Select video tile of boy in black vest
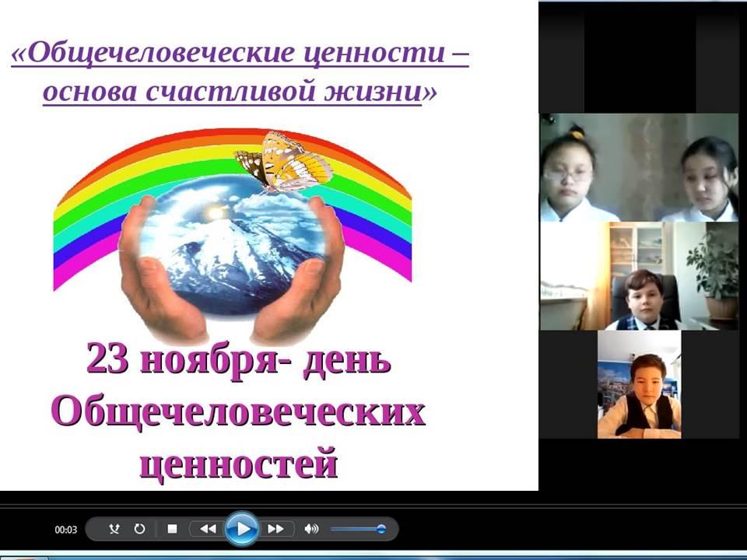The width and height of the screenshot is (747, 560). point(639,384)
